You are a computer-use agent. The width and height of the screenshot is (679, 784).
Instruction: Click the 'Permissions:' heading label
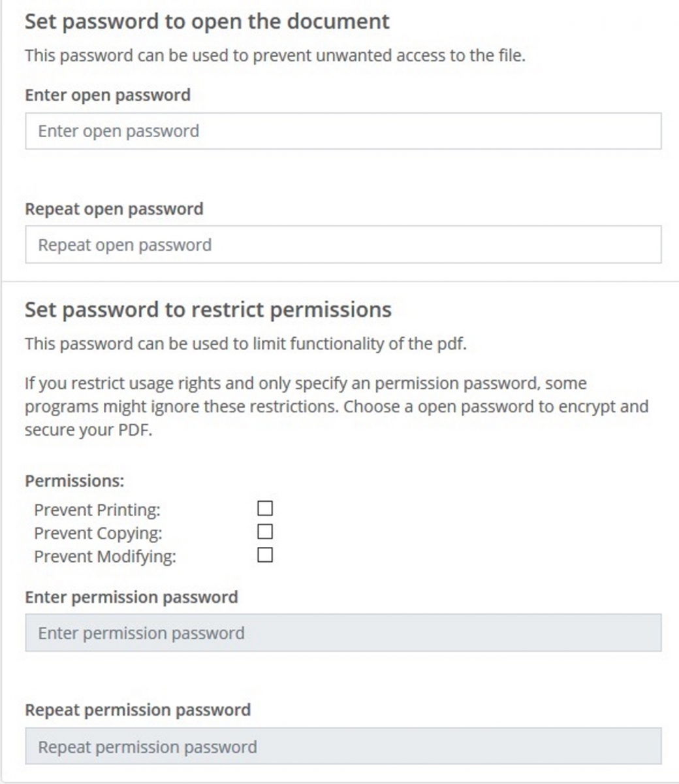tap(74, 481)
